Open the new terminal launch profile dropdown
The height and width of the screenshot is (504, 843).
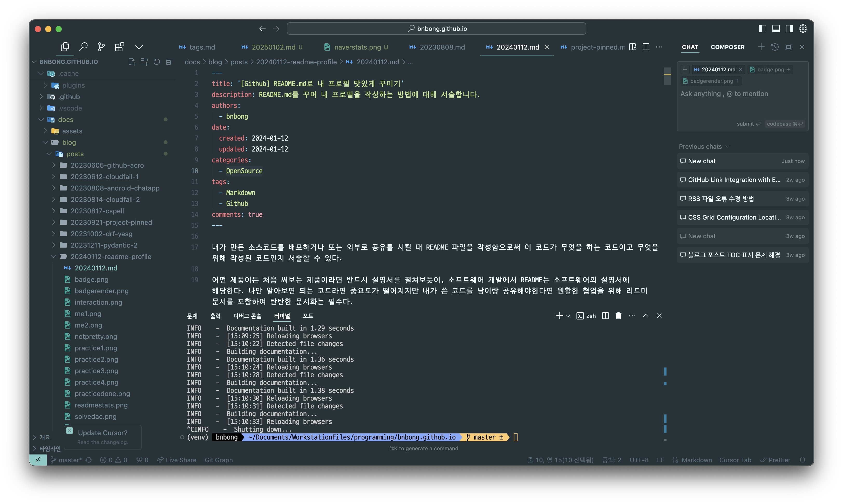coord(568,316)
